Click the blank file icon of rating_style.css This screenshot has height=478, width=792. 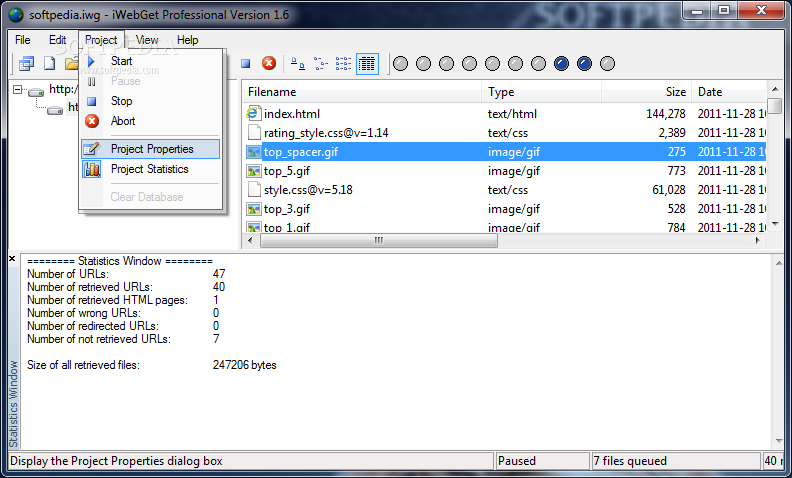pyautogui.click(x=254, y=132)
